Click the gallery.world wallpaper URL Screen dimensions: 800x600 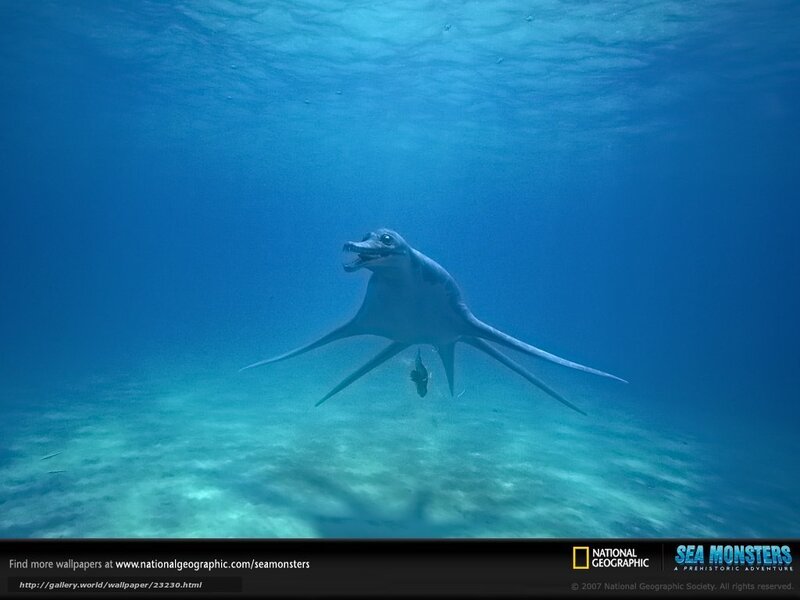pos(110,585)
